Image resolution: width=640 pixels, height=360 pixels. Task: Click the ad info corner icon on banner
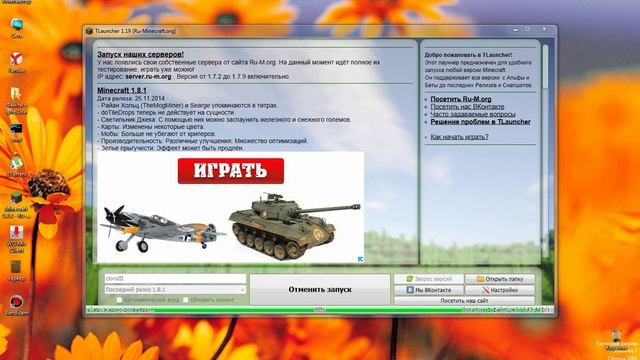click(360, 259)
